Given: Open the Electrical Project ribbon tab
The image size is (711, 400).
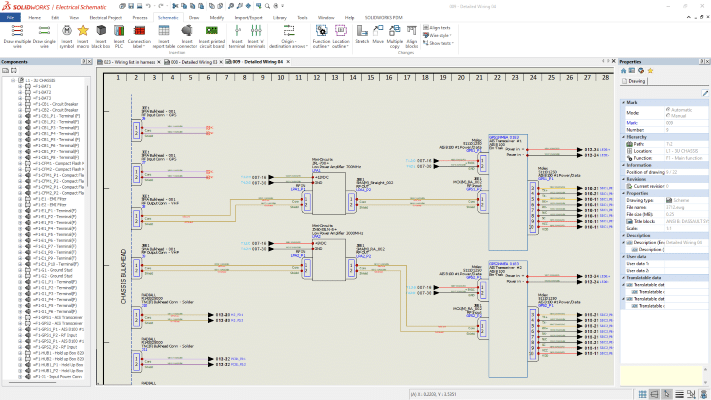Looking at the screenshot, I should pos(104,18).
